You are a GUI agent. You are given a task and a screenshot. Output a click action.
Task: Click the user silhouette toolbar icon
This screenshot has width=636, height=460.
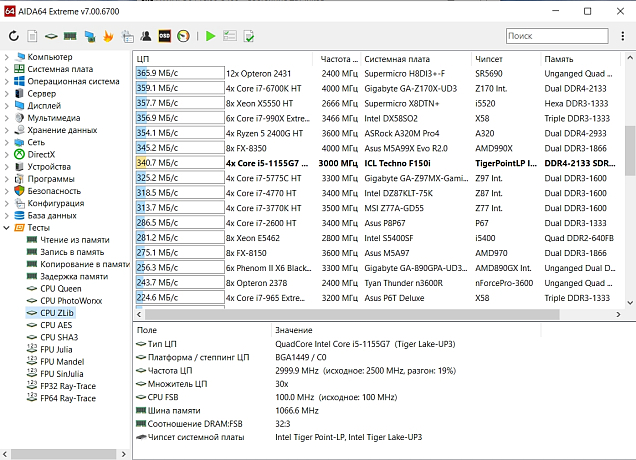click(x=145, y=36)
